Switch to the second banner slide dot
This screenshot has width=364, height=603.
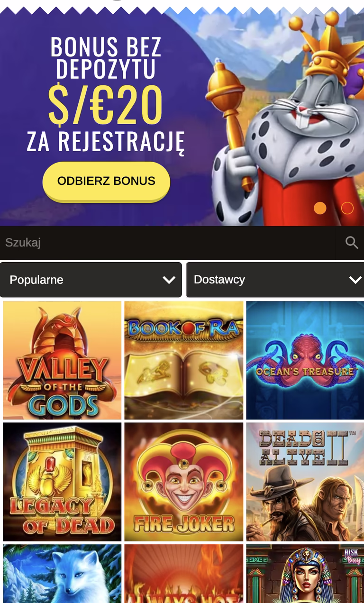(347, 208)
